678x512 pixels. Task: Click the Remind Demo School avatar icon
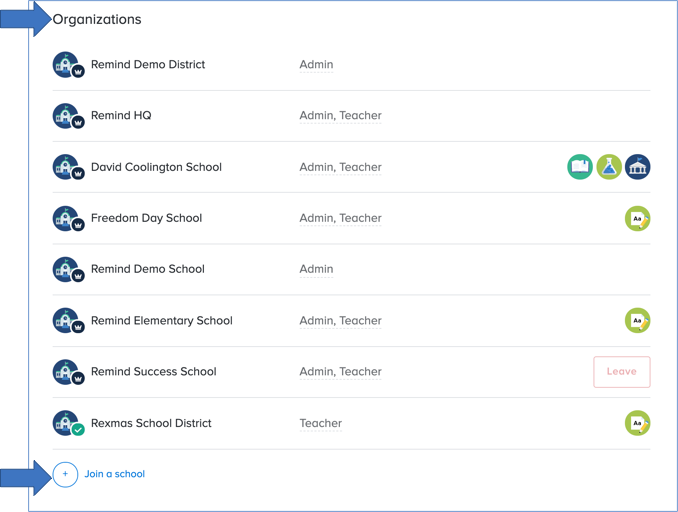click(68, 269)
